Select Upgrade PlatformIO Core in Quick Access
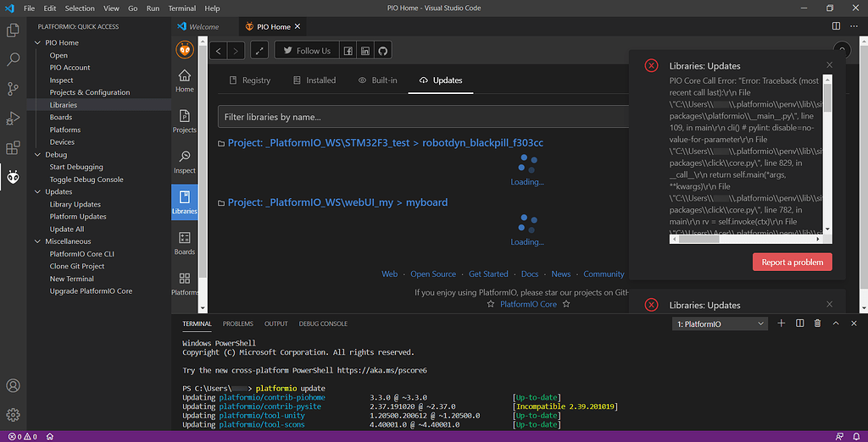The height and width of the screenshot is (442, 868). click(91, 291)
